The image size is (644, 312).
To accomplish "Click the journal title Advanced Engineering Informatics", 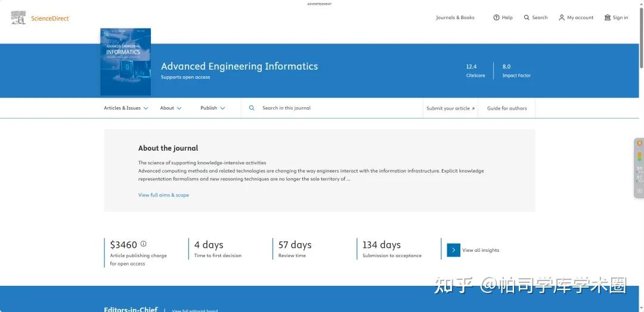I will point(240,66).
